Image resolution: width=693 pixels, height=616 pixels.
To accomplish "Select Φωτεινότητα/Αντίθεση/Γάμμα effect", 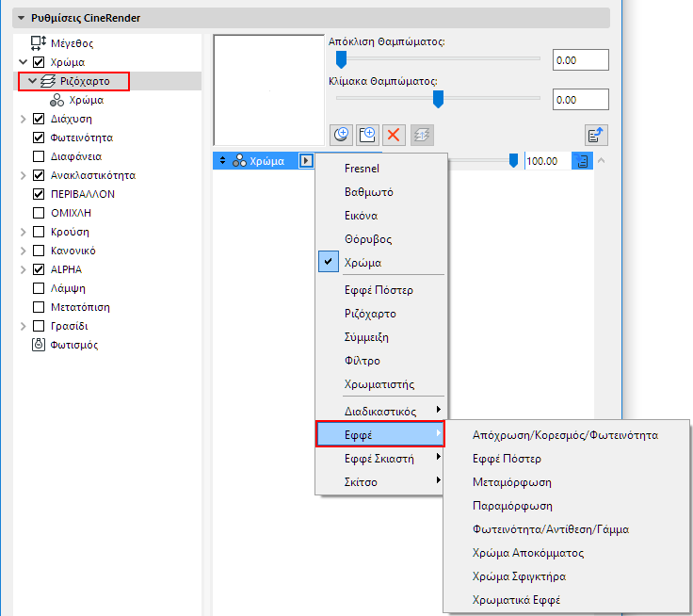I will (566, 529).
